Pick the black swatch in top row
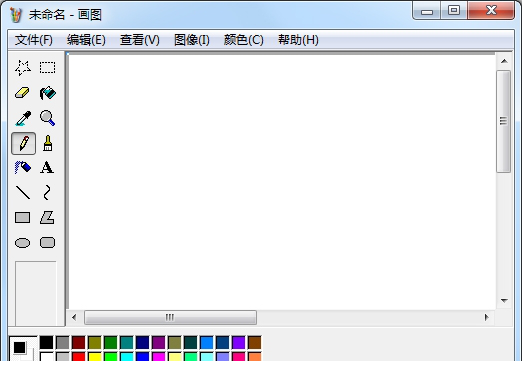Viewport: 522px width, 375px height. click(46, 342)
